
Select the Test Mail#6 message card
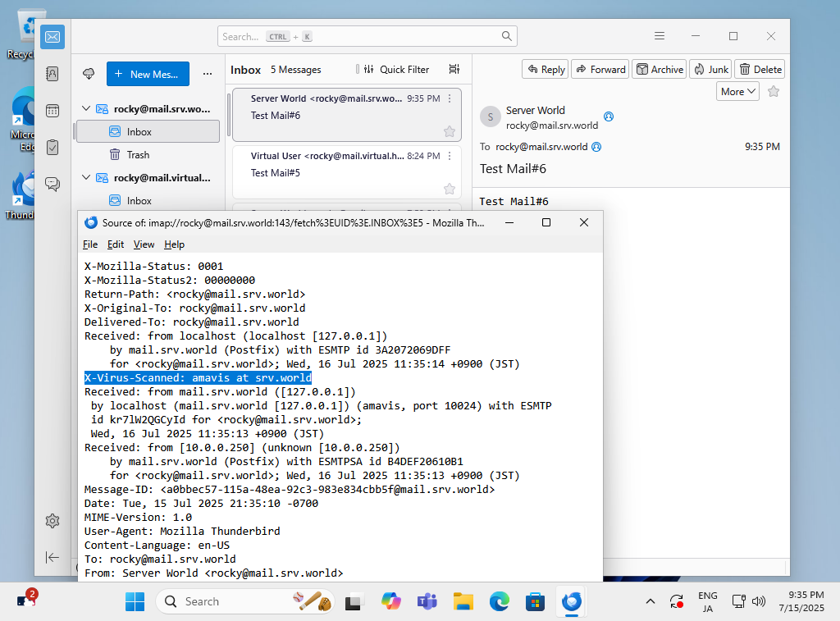pos(347,115)
